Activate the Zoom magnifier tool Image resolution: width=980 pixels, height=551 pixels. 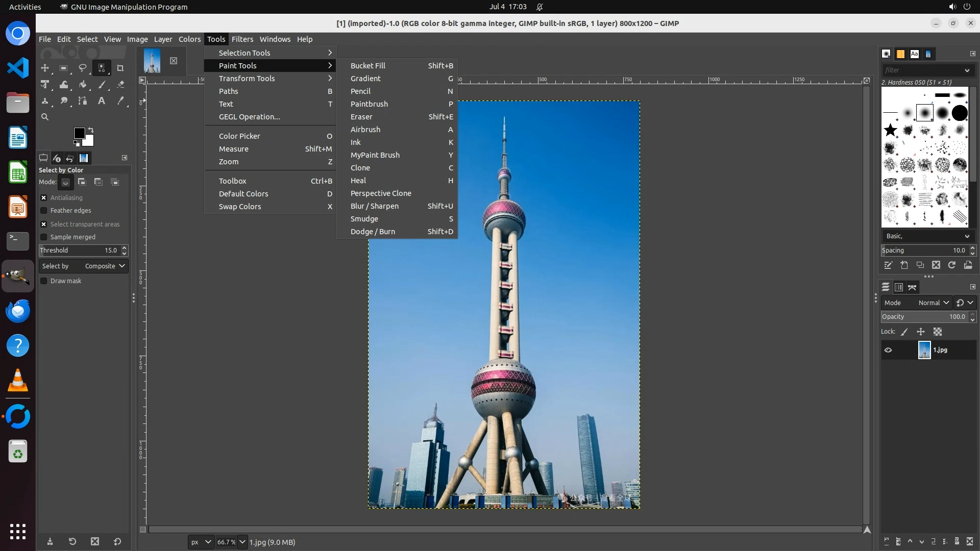pos(45,117)
